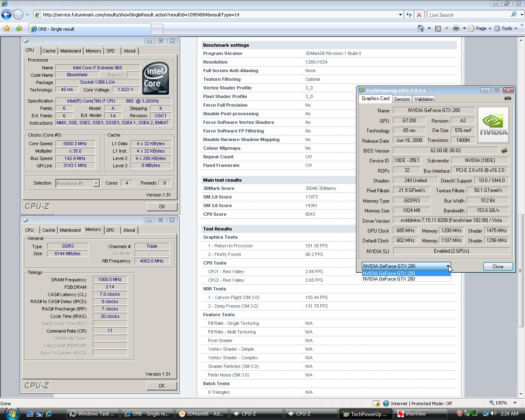Select highlighted NVIDIA GeForce GTX 280 list entry

pyautogui.click(x=406, y=274)
